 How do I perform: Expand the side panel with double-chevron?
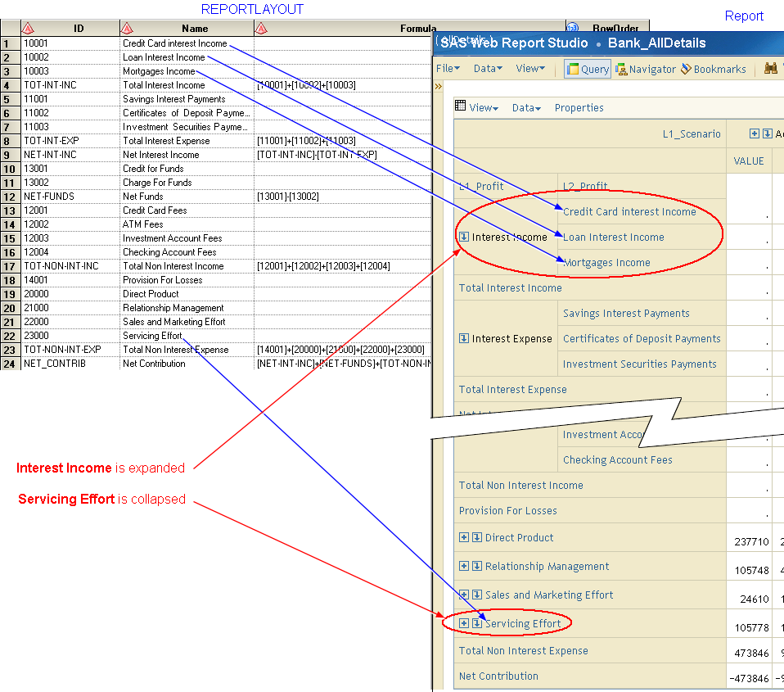439,86
